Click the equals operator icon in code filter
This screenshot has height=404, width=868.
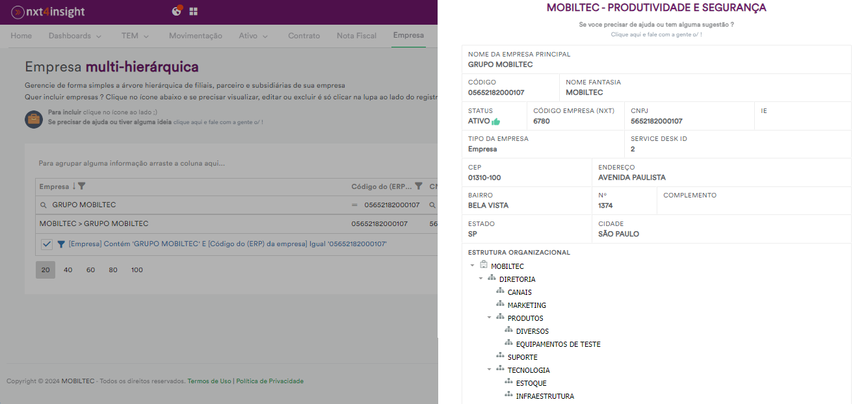355,205
